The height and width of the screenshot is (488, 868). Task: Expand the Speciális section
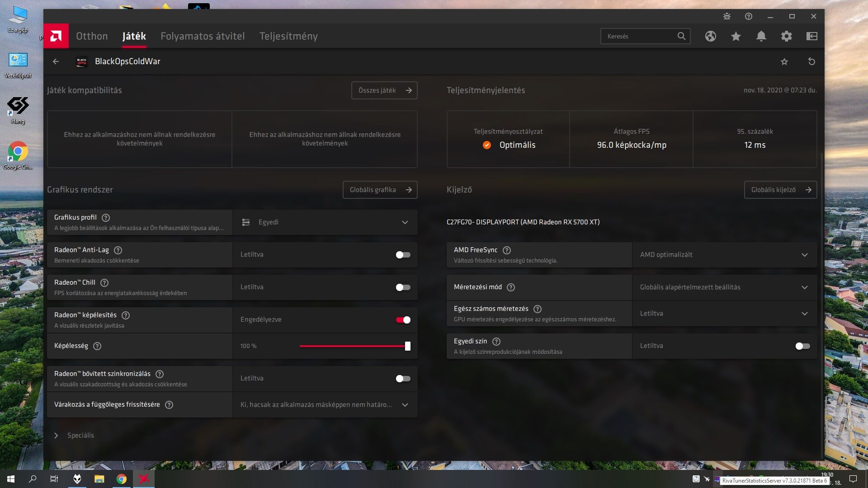(x=75, y=436)
